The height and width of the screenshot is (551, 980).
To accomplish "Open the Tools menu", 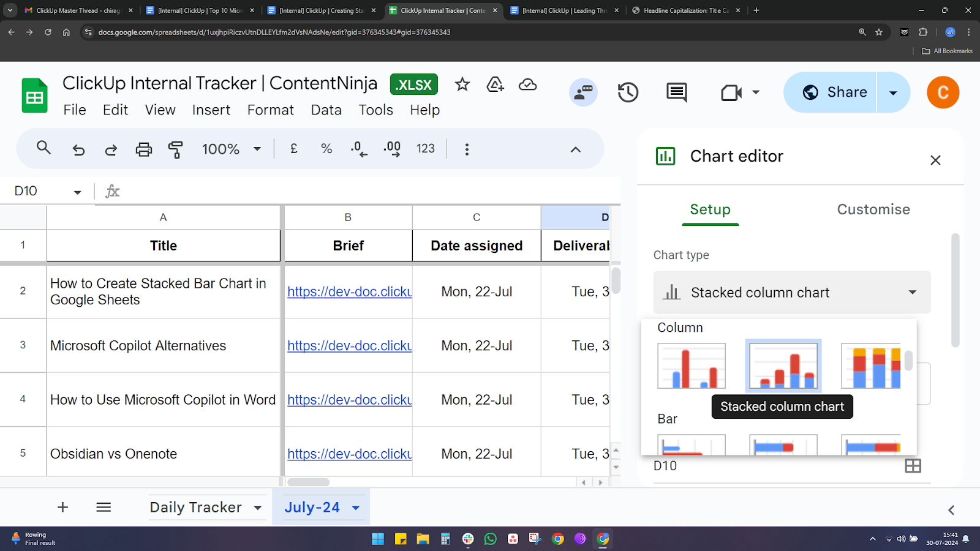I will [x=375, y=110].
